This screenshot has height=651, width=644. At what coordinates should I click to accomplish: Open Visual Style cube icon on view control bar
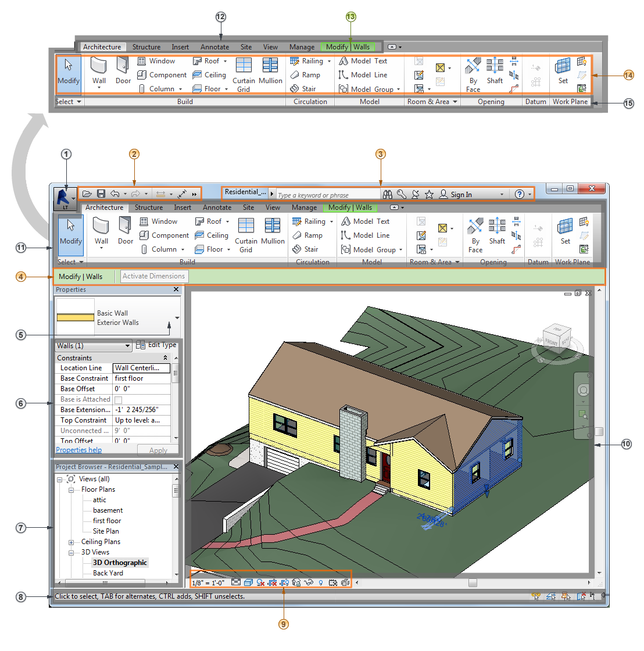click(x=248, y=582)
